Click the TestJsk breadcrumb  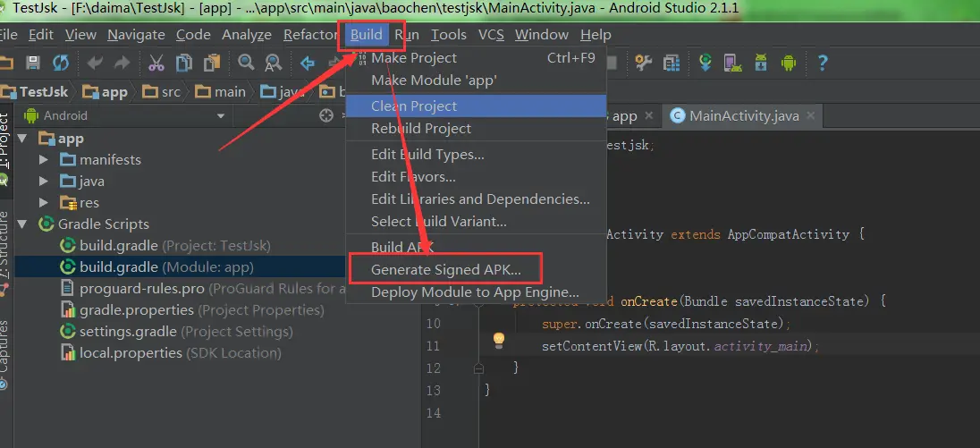[34, 92]
